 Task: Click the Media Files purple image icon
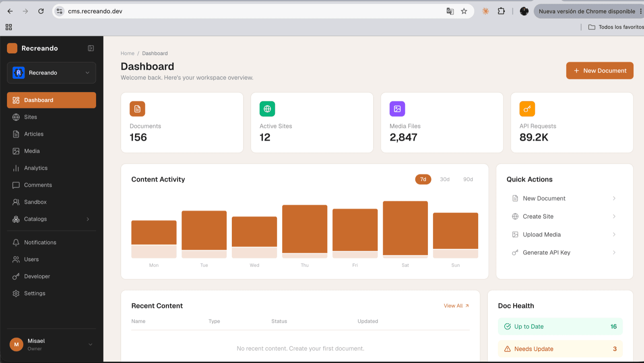pyautogui.click(x=397, y=109)
